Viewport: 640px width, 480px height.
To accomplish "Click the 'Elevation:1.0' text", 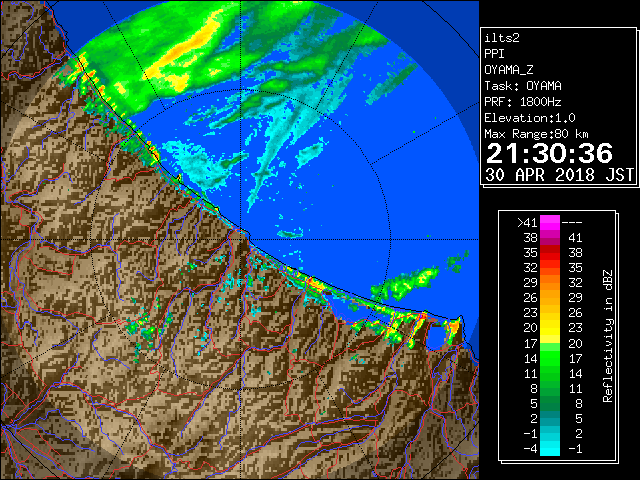I will (530, 118).
